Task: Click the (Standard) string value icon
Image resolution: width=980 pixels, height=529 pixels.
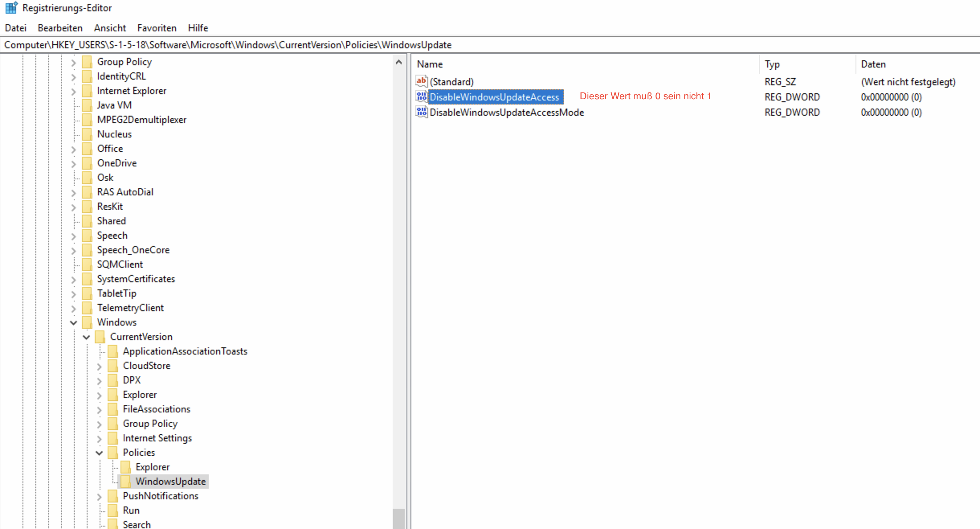Action: pyautogui.click(x=421, y=82)
